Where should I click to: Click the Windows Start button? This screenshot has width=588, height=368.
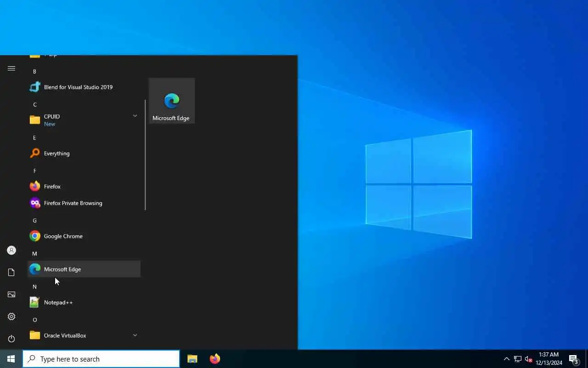[11, 359]
